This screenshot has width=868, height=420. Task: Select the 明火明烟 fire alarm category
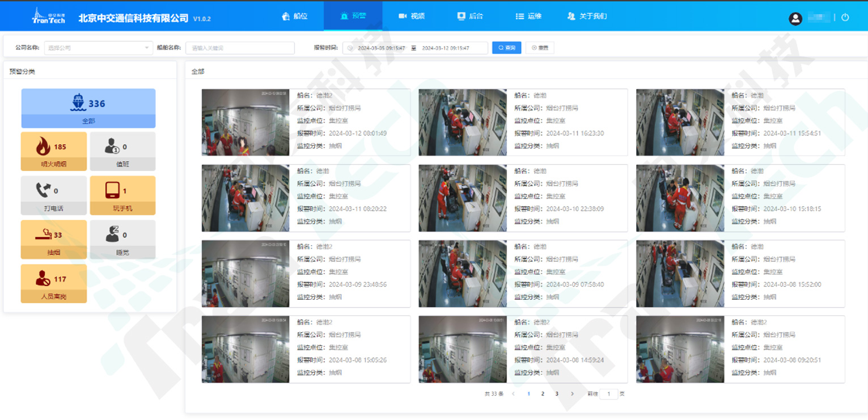click(54, 152)
